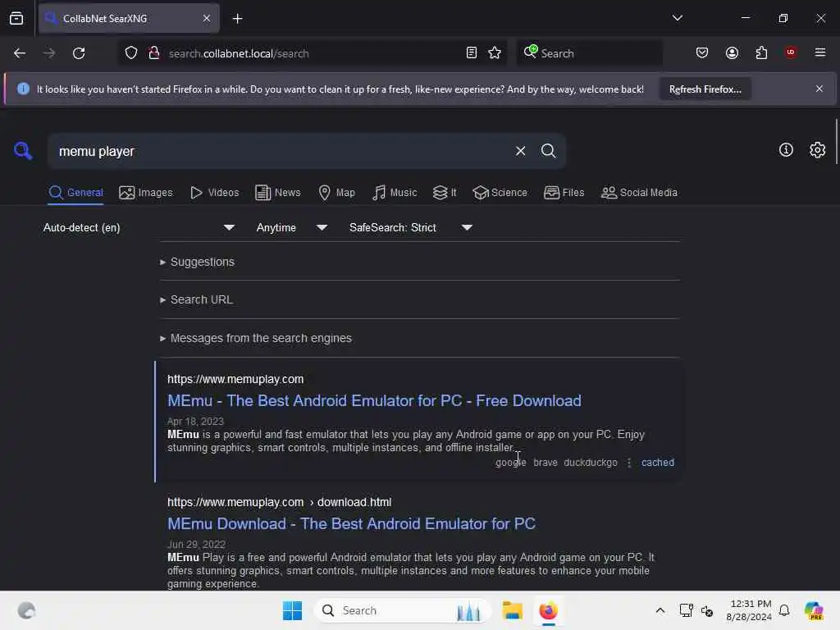The image size is (840, 630).
Task: Click the Windows taskbar Search box
Action: pyautogui.click(x=402, y=610)
